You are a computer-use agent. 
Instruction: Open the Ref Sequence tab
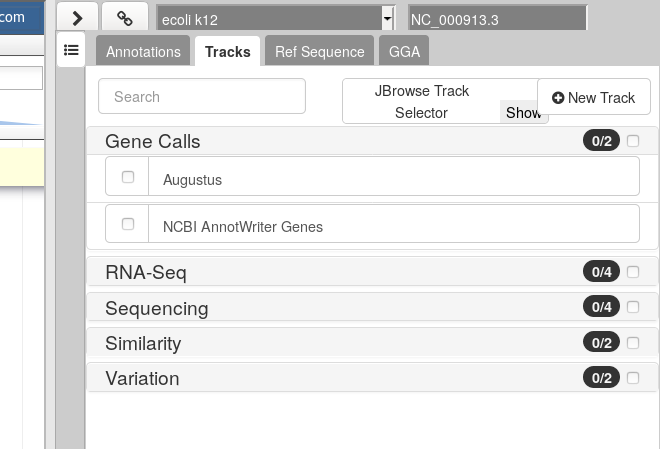[319, 52]
